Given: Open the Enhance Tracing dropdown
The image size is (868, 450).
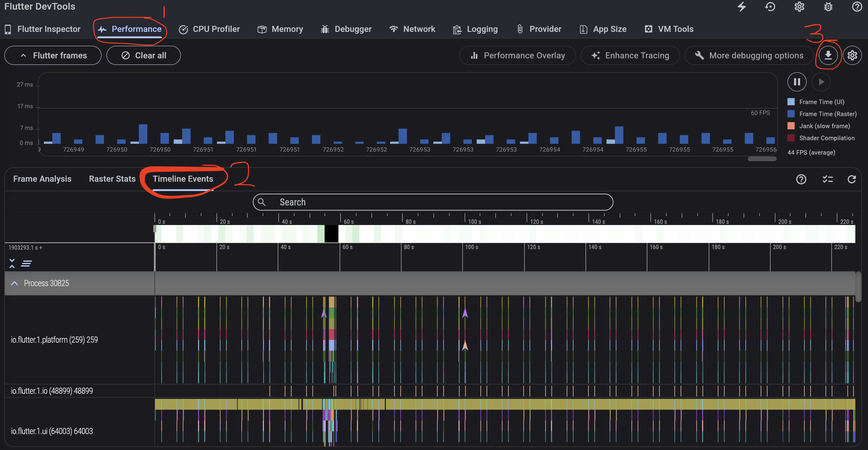Looking at the screenshot, I should click(x=630, y=55).
